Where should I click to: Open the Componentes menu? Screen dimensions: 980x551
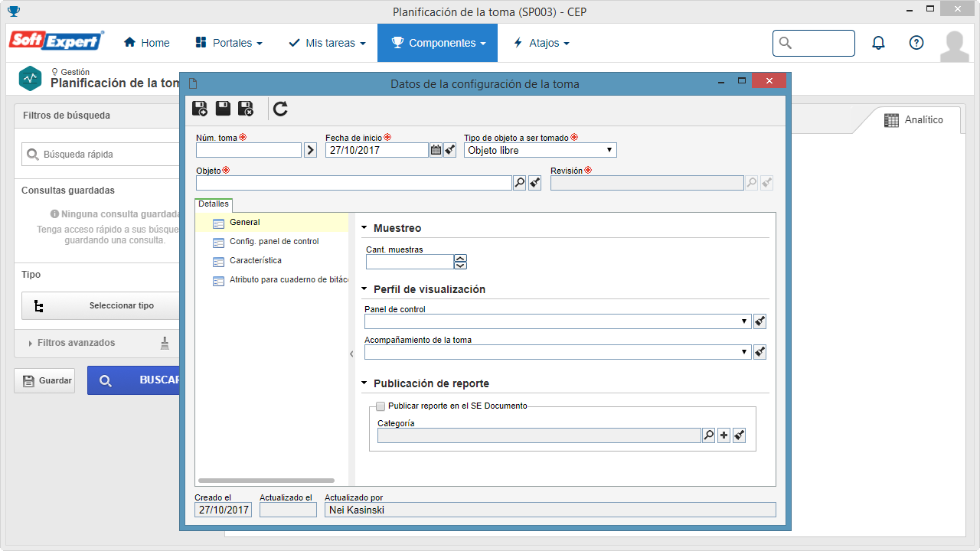(438, 43)
